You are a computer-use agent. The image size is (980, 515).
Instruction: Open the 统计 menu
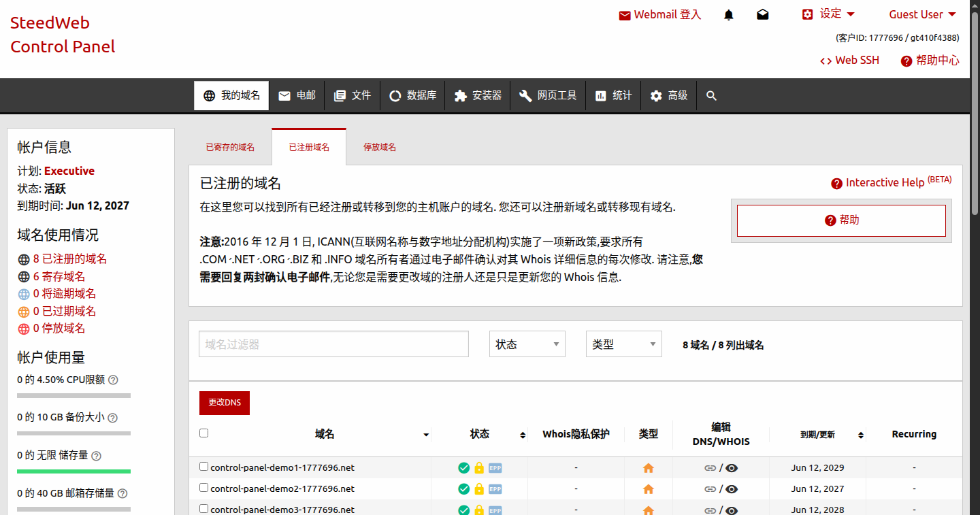pos(613,96)
